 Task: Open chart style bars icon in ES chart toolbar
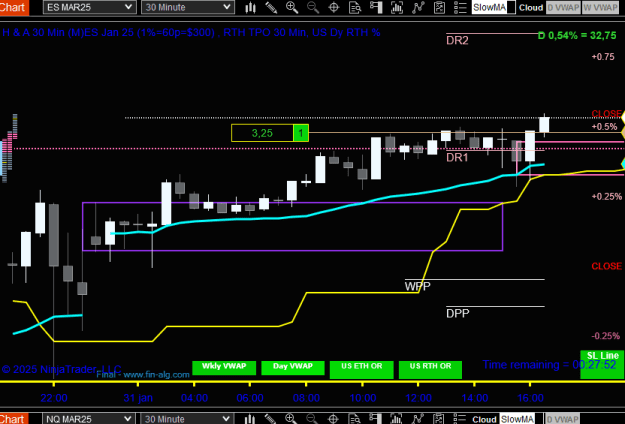tap(250, 8)
